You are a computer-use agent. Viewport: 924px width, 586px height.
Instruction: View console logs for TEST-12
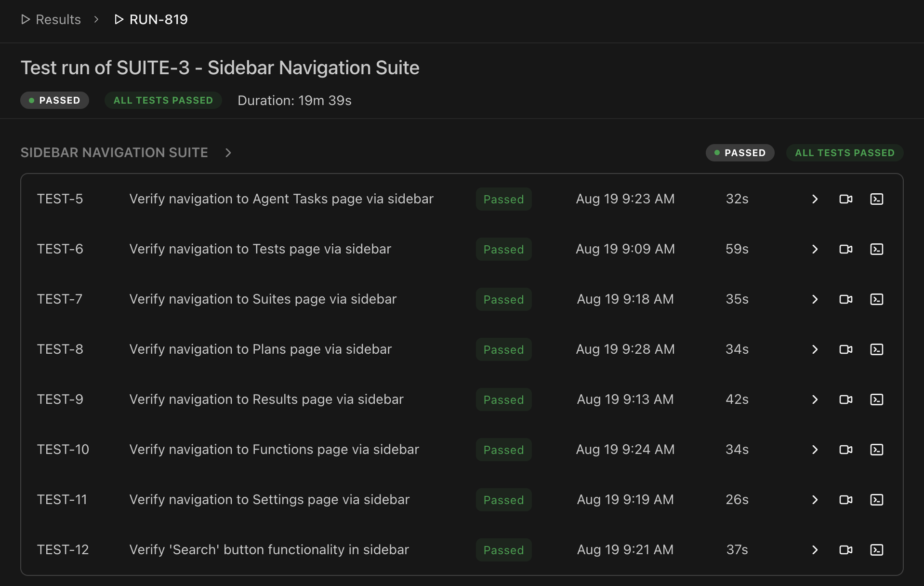coord(877,549)
